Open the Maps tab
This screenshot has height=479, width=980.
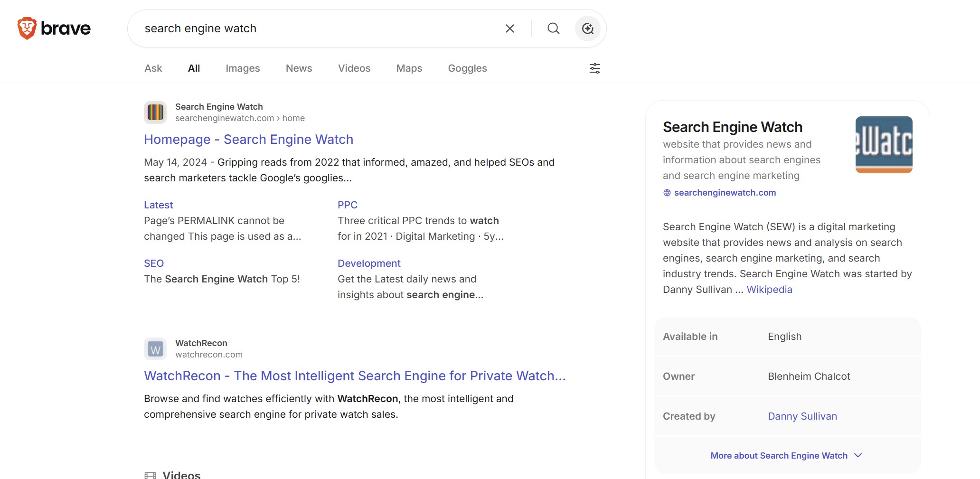[x=409, y=68]
